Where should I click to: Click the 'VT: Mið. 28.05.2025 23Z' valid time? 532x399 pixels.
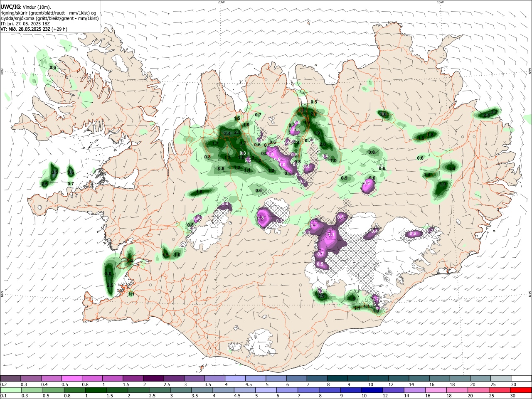click(x=25, y=29)
